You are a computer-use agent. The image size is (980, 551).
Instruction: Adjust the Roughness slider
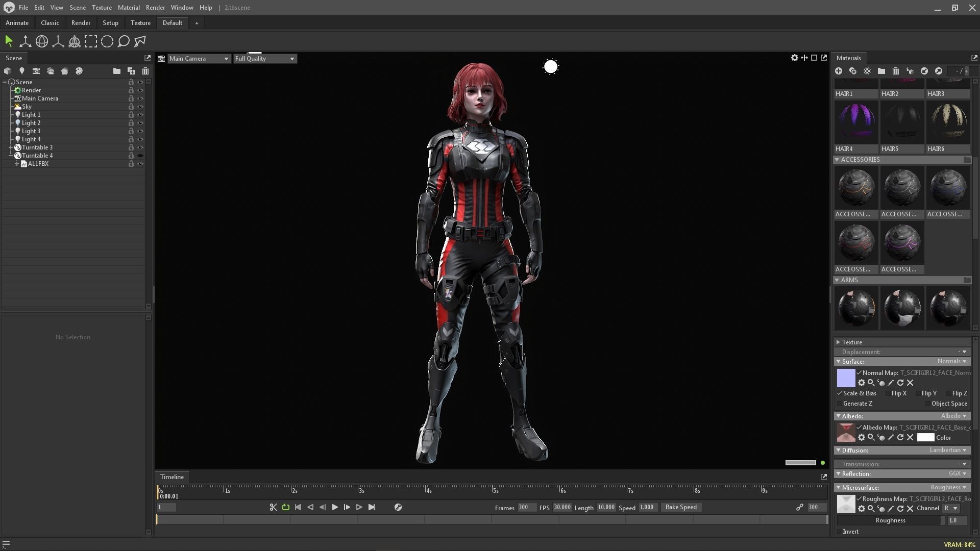891,520
